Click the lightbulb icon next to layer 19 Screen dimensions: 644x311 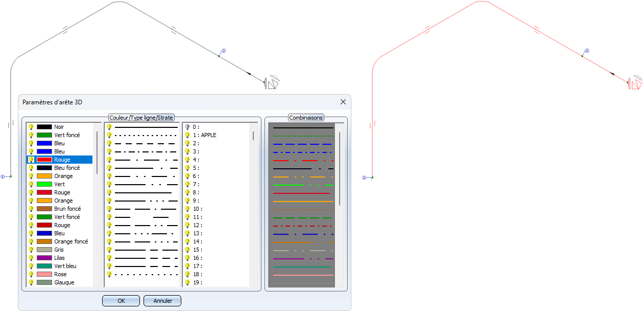[187, 282]
